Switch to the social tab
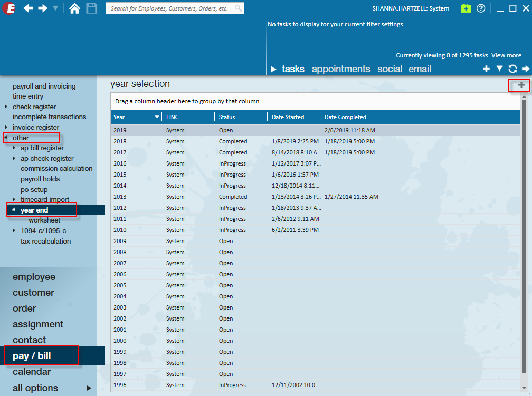 pyautogui.click(x=389, y=69)
